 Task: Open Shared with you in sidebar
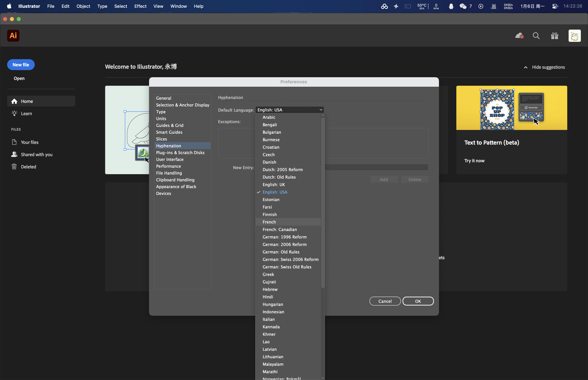point(36,154)
